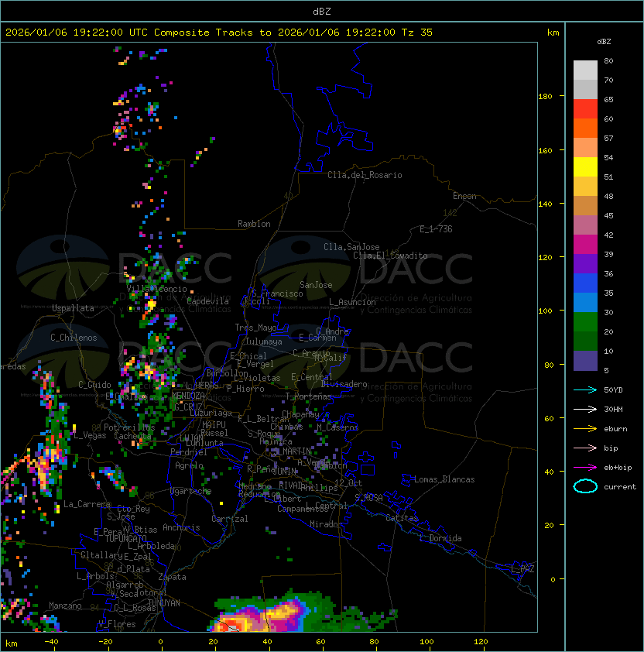Viewport: 644px width, 652px height.
Task: Click the '-20' tick on the horizontal km axis
Action: click(105, 642)
